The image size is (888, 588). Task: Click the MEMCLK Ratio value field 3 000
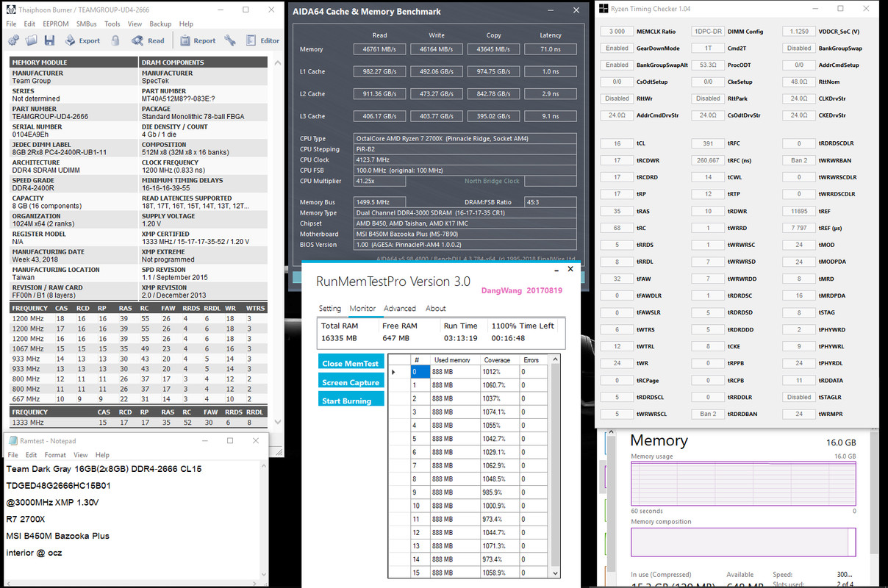click(x=617, y=32)
